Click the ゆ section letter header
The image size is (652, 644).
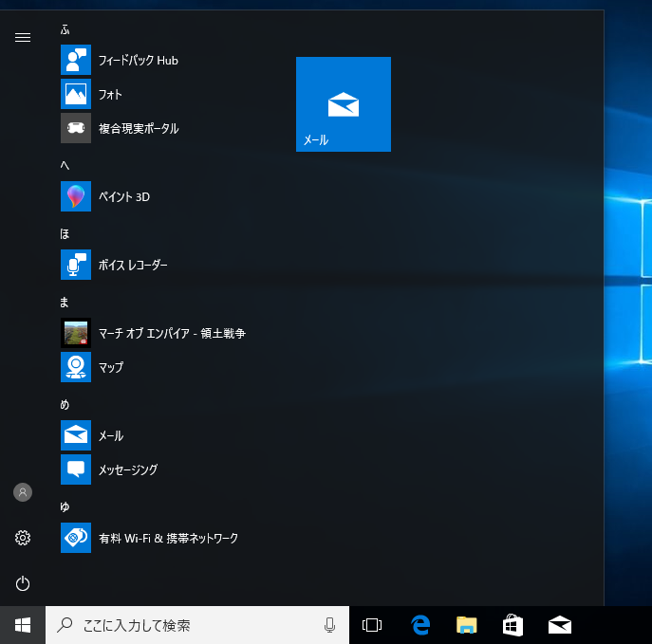[65, 506]
